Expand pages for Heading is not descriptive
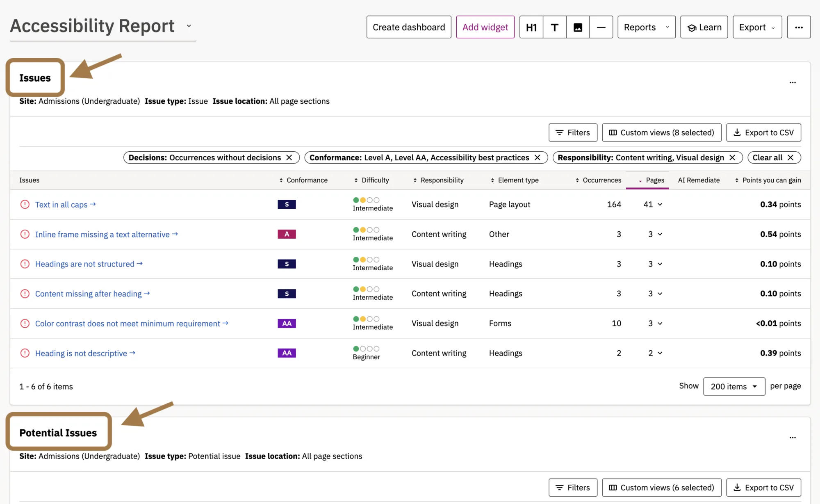This screenshot has width=820, height=504. click(x=660, y=353)
